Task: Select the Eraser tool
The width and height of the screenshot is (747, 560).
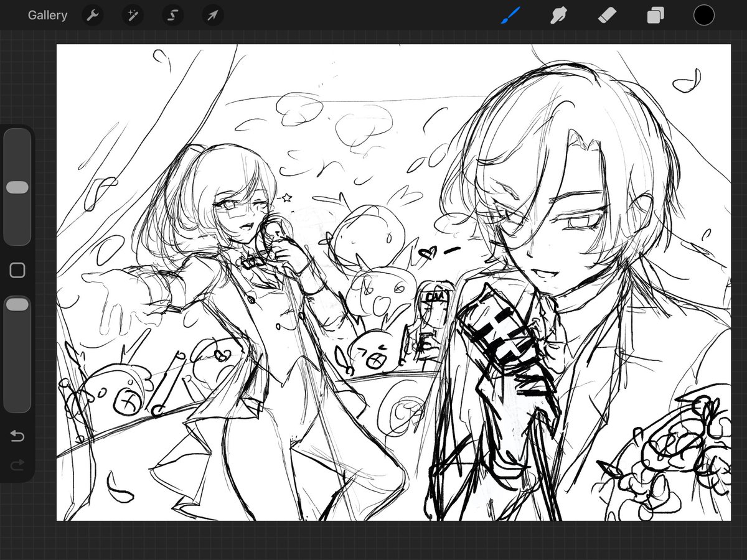Action: tap(607, 16)
